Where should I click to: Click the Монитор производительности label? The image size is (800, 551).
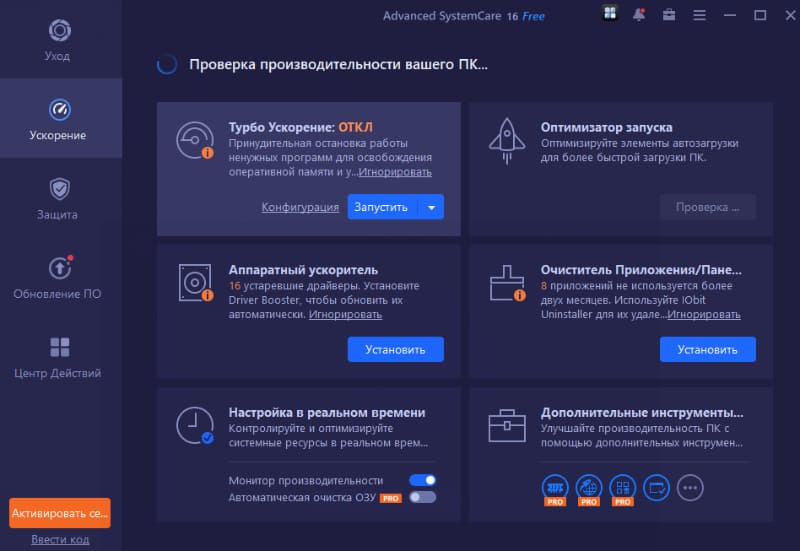[306, 481]
